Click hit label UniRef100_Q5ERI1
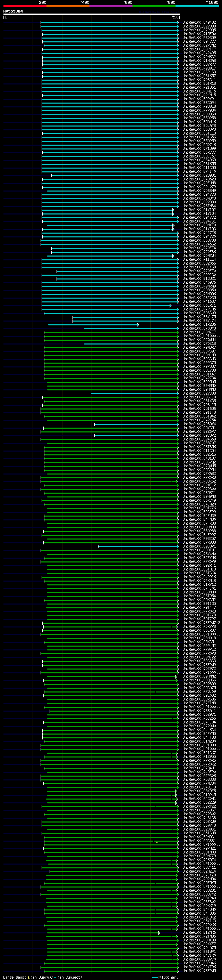 [x=199, y=306]
